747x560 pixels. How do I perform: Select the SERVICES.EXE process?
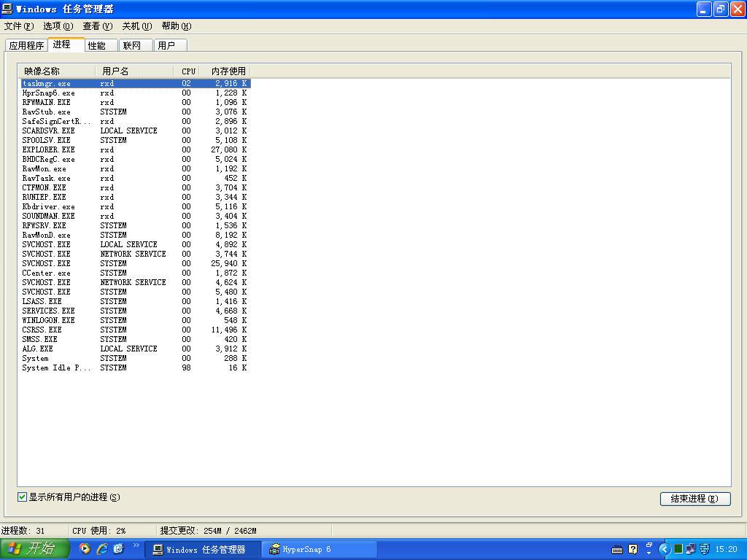(135, 311)
